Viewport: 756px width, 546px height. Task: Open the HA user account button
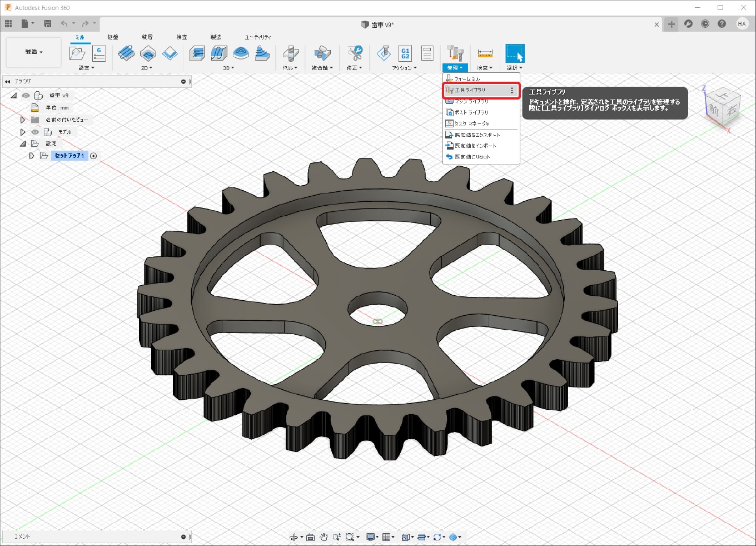(x=742, y=24)
